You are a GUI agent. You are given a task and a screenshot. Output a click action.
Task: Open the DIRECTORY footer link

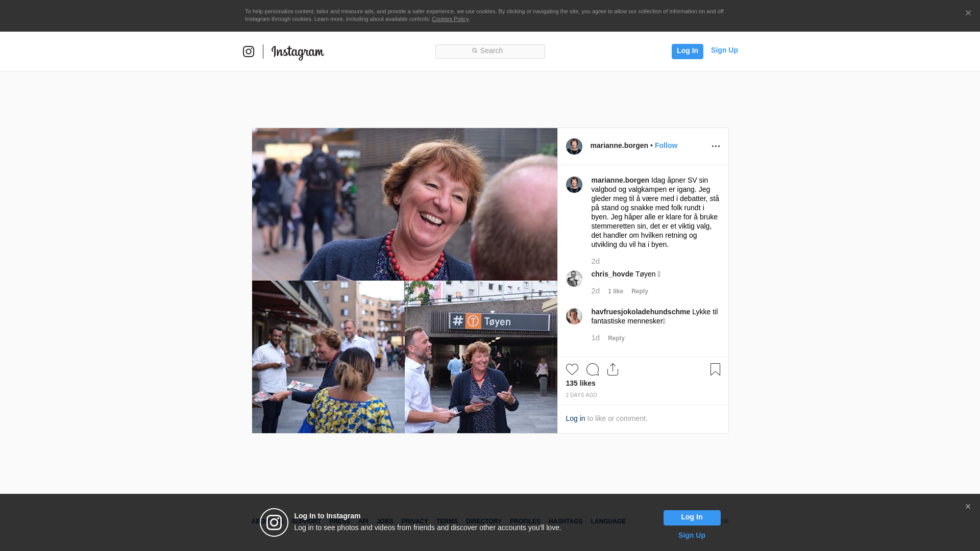(x=484, y=521)
